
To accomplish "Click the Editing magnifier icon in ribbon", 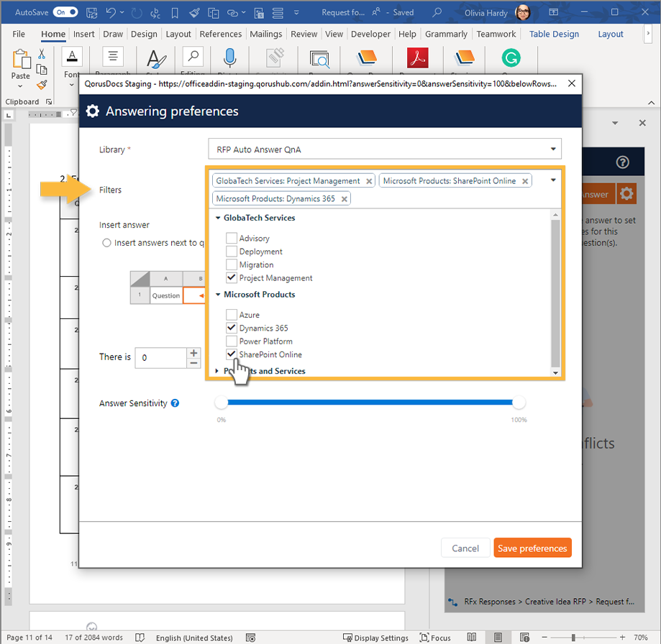I will click(x=193, y=57).
